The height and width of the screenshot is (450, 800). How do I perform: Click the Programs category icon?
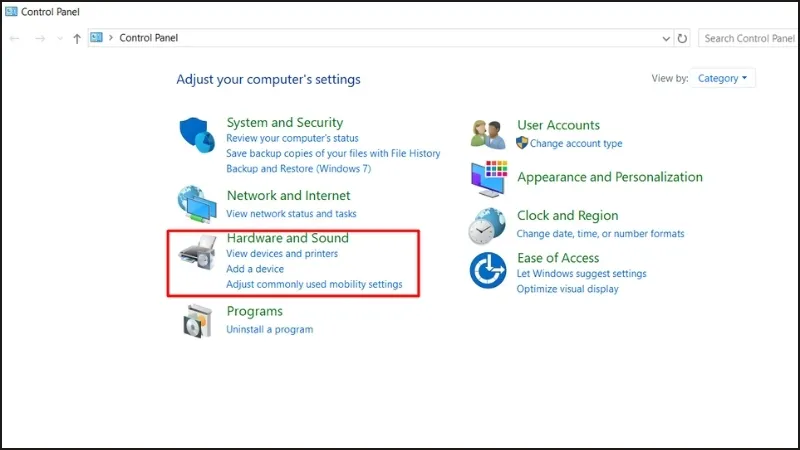[x=197, y=319]
